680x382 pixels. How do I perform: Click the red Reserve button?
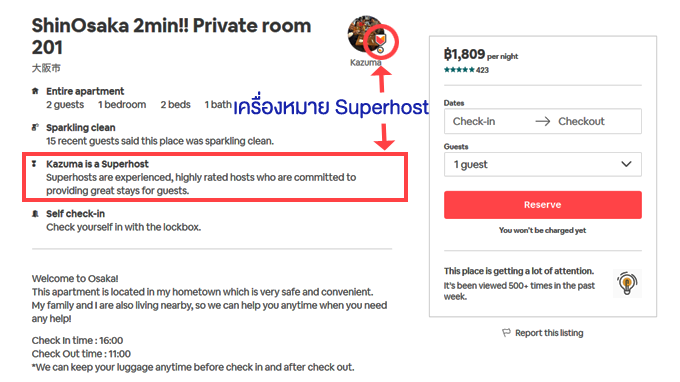pos(543,205)
